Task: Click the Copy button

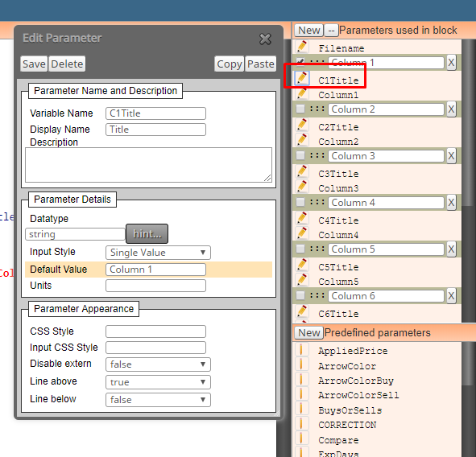Action: pos(230,64)
